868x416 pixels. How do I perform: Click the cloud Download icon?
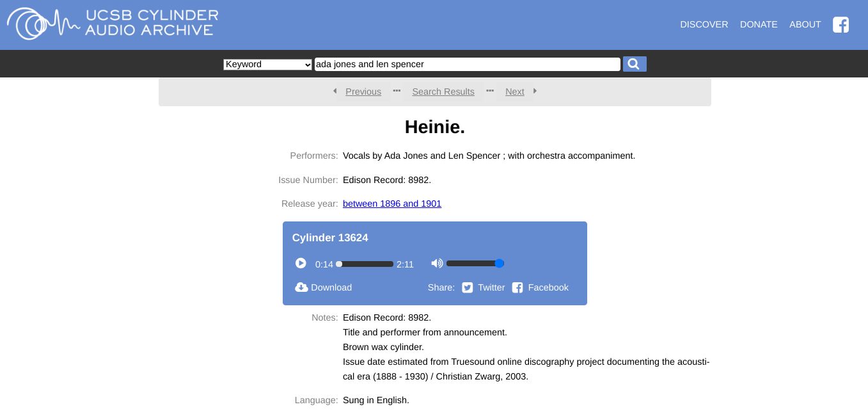(301, 287)
